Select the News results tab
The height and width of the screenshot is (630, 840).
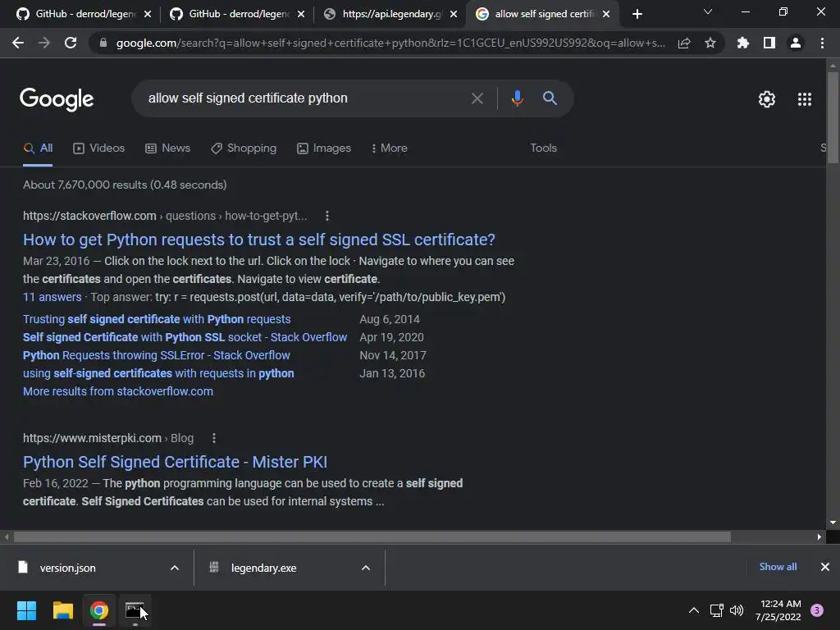coord(167,148)
